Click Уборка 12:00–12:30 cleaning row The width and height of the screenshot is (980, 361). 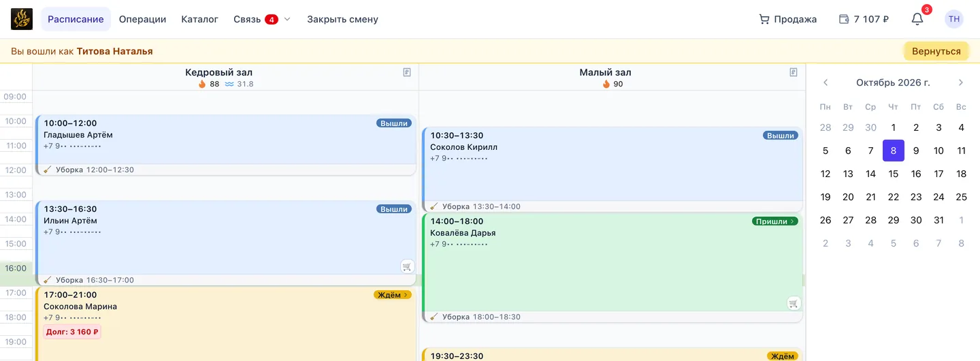coord(225,170)
